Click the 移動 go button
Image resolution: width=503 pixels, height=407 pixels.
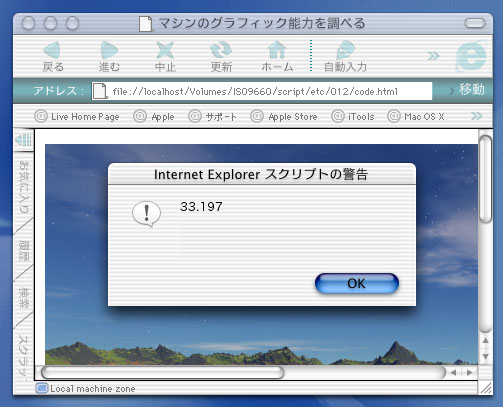[x=471, y=90]
